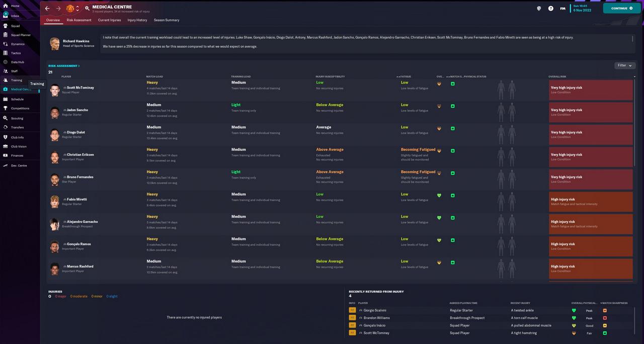Open Gonçalo Inácio's profile in returned list

[374, 325]
